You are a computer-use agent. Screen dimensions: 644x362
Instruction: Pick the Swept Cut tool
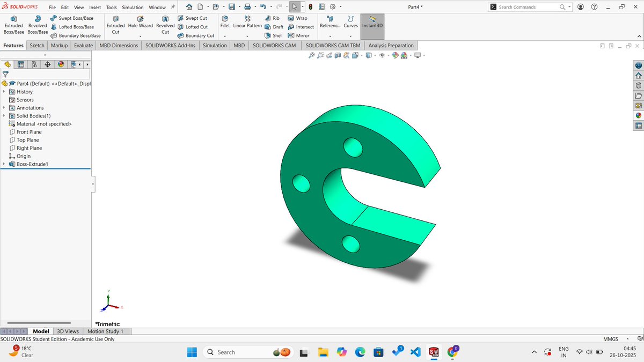click(x=192, y=18)
